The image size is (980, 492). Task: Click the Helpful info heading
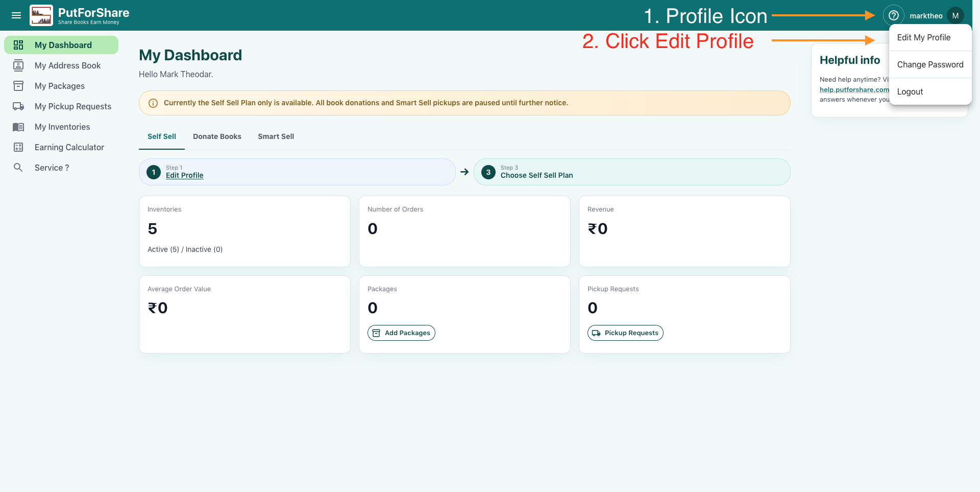point(850,60)
